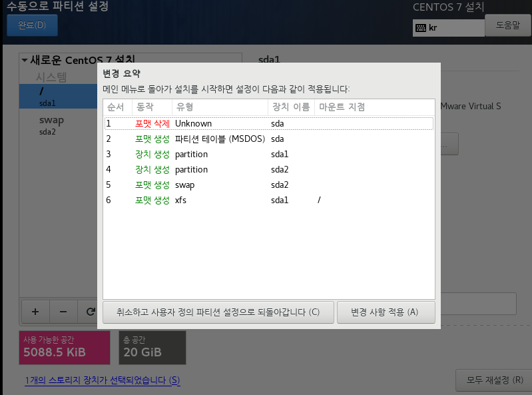Select the swap sda2 entry
532x395 pixels.
pyautogui.click(x=59, y=125)
